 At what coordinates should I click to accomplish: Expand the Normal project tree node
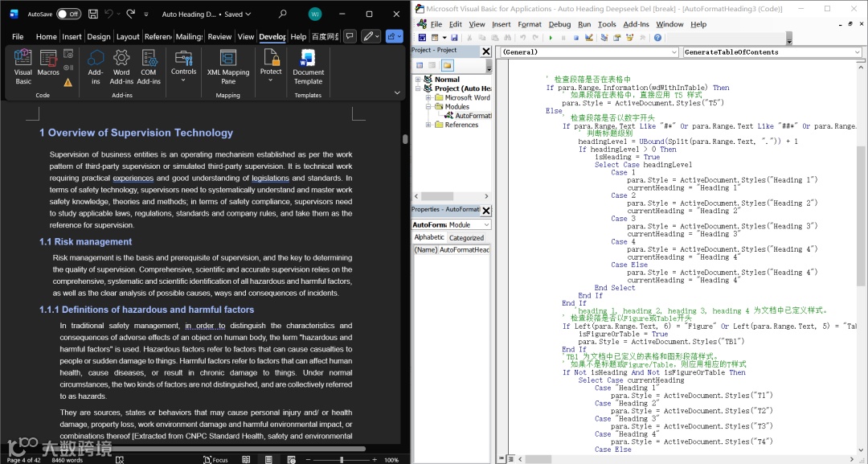[x=418, y=80]
